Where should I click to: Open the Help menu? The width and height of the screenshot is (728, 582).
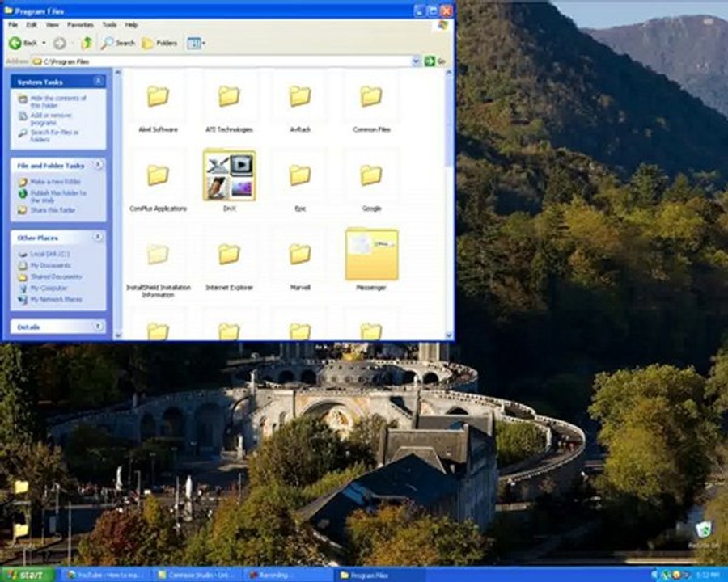[131, 24]
